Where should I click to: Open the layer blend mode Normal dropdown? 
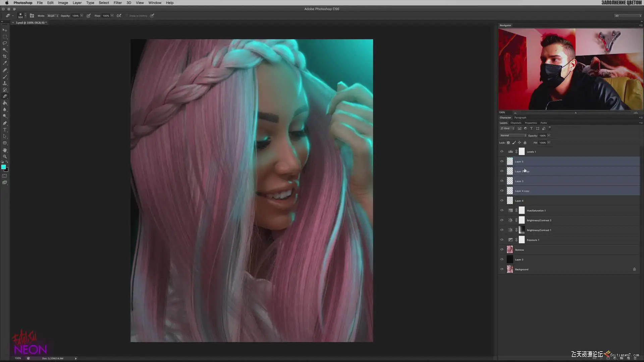tap(513, 135)
